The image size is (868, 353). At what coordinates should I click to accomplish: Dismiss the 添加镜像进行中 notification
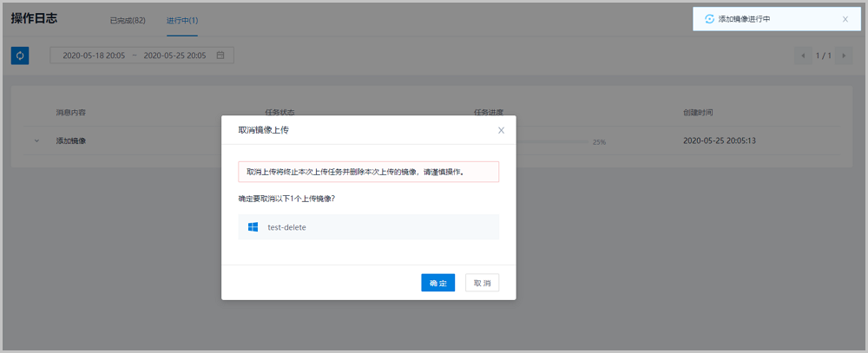tap(845, 18)
